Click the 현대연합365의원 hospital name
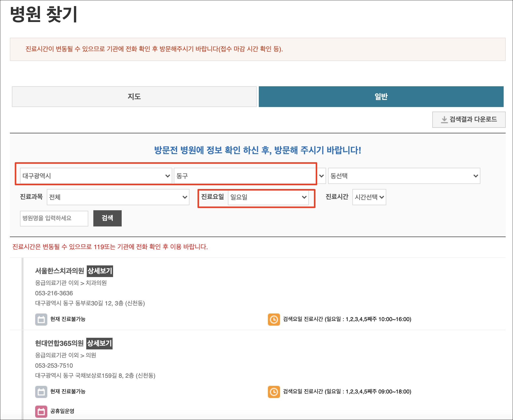 tap(59, 343)
